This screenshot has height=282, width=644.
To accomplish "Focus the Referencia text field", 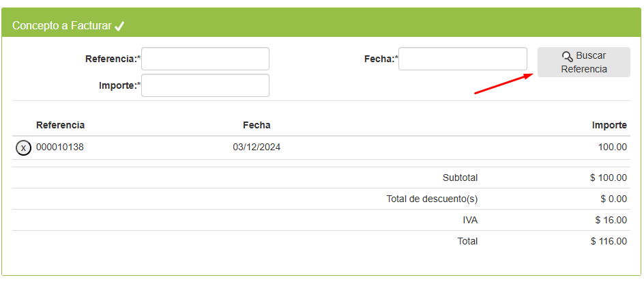I will click(x=205, y=59).
